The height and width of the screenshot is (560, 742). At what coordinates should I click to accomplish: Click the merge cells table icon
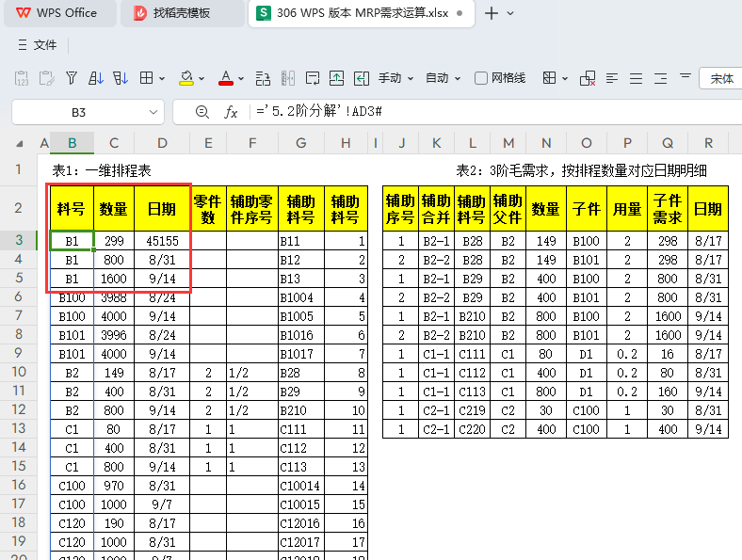(549, 78)
